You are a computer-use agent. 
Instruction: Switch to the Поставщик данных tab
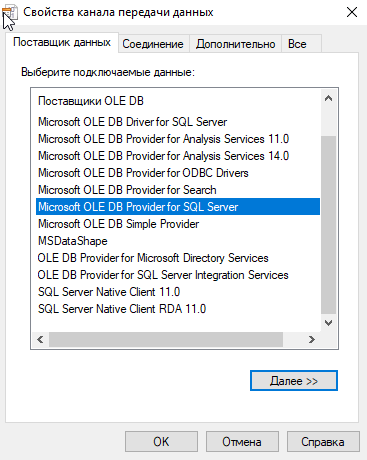pyautogui.click(x=62, y=42)
